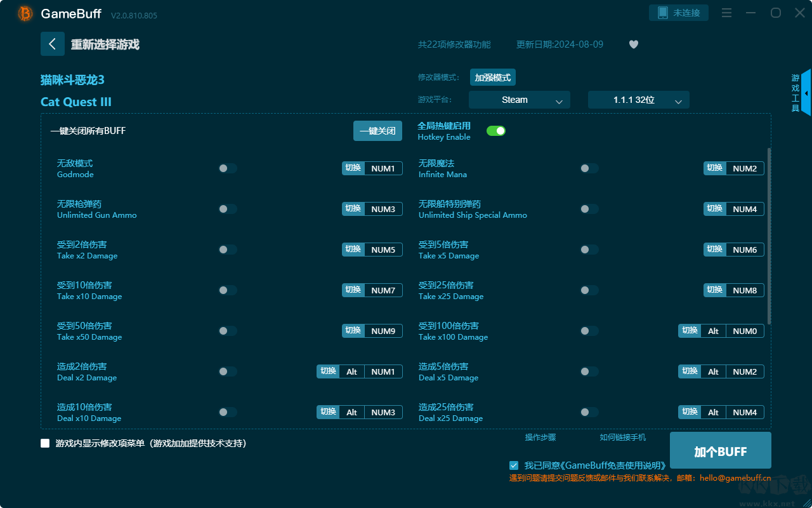
Task: Click the NUM6 hotkey for Take x5 Damage
Action: point(745,250)
